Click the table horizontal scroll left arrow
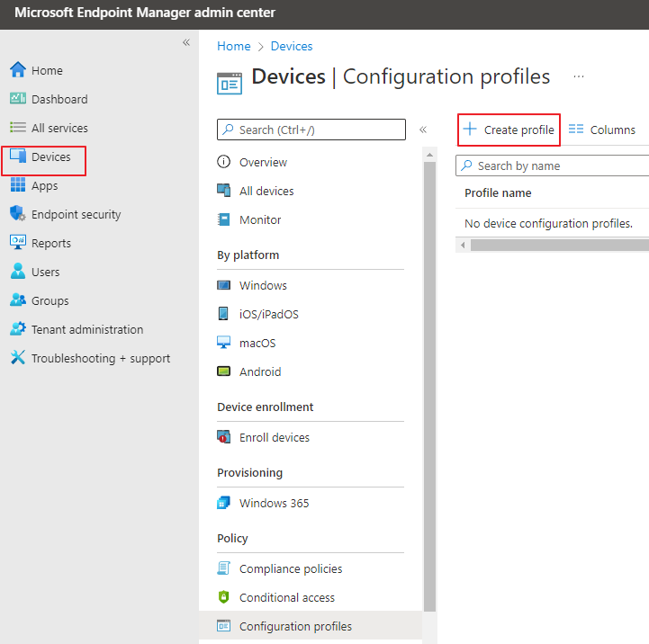 pos(463,245)
